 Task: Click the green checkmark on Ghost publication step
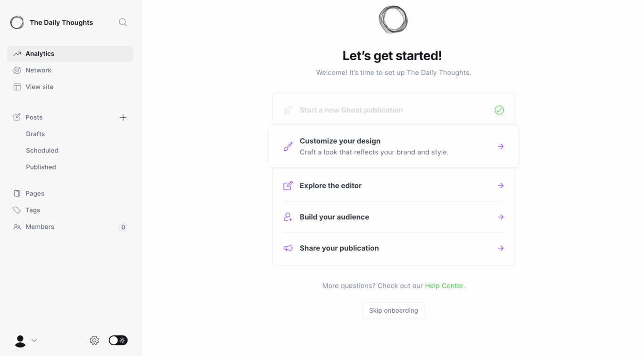click(x=499, y=110)
